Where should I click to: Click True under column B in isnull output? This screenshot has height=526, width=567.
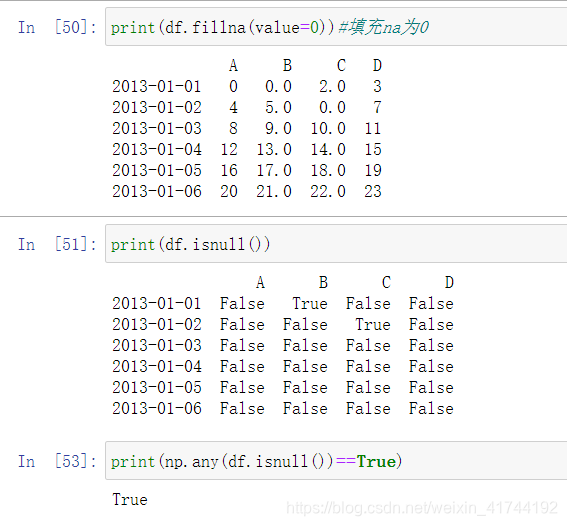(x=310, y=303)
